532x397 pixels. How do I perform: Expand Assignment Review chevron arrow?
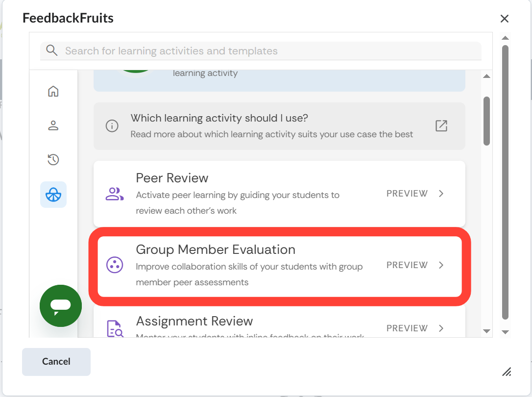tap(441, 328)
